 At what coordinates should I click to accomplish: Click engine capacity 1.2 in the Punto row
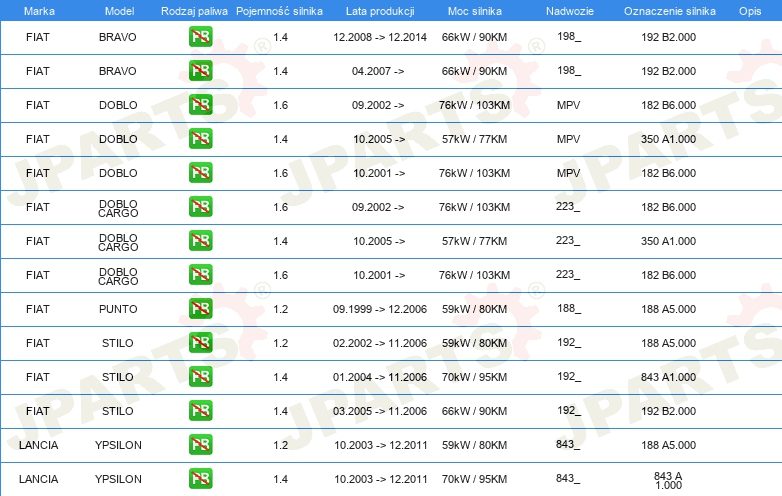click(x=281, y=309)
